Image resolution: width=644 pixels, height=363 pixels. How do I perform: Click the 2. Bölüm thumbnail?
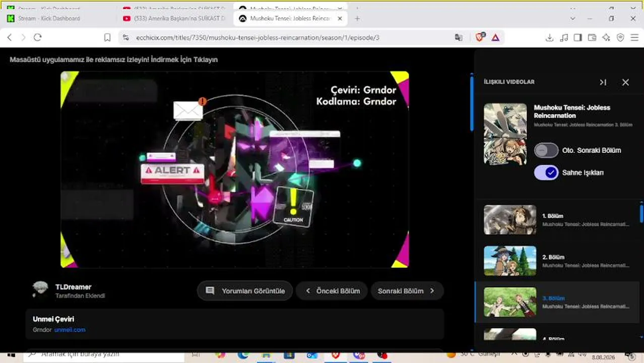point(510,261)
